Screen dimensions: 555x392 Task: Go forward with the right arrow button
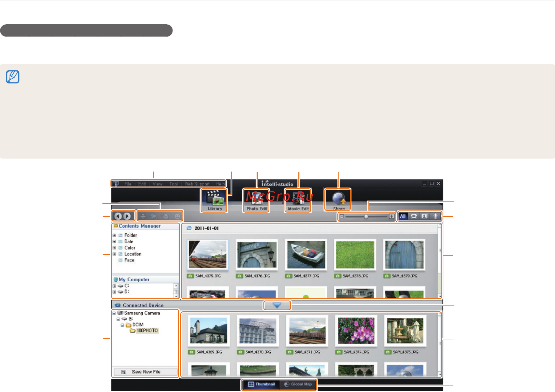pyautogui.click(x=127, y=216)
